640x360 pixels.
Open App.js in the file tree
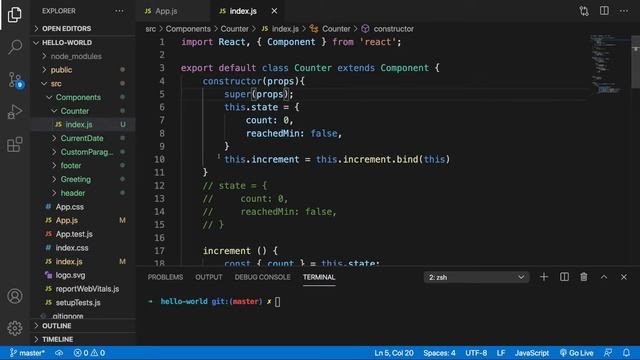pos(83,220)
